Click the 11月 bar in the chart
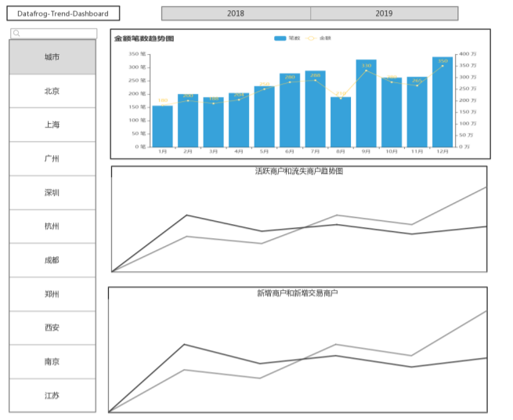The height and width of the screenshot is (420, 513). [417, 112]
